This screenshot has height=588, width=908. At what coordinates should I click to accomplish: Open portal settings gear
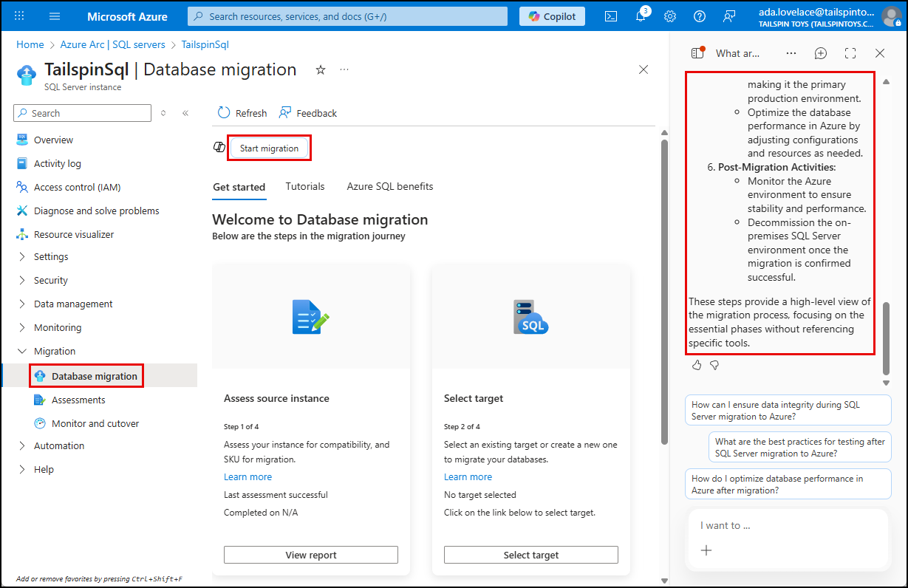point(669,16)
